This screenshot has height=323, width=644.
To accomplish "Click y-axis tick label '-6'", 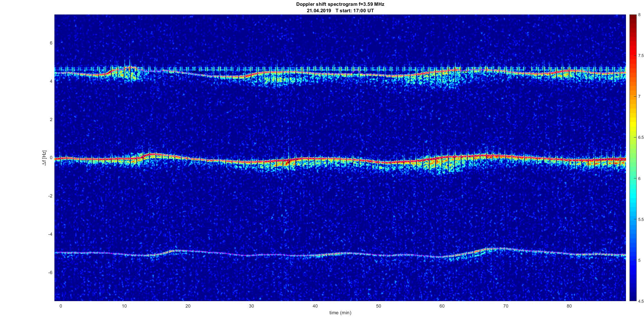I will point(50,272).
